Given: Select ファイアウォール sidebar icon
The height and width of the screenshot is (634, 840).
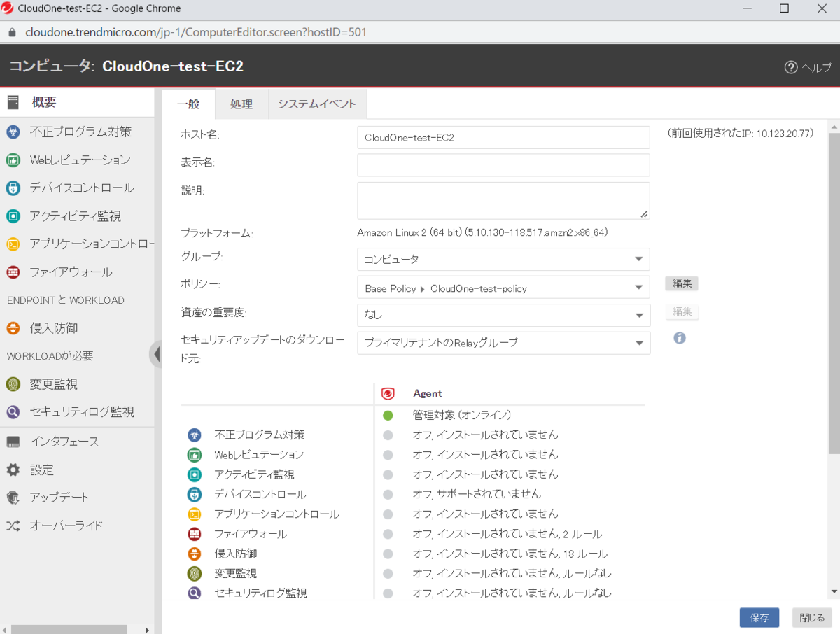Looking at the screenshot, I should tap(13, 272).
